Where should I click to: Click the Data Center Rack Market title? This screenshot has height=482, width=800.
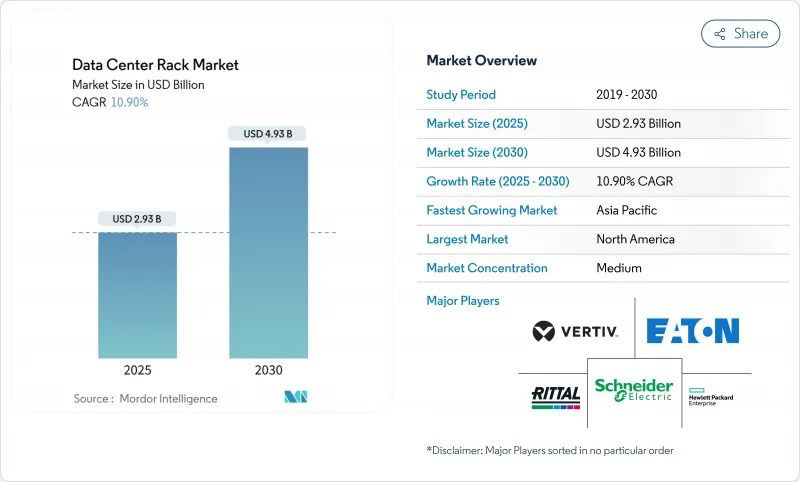point(155,65)
